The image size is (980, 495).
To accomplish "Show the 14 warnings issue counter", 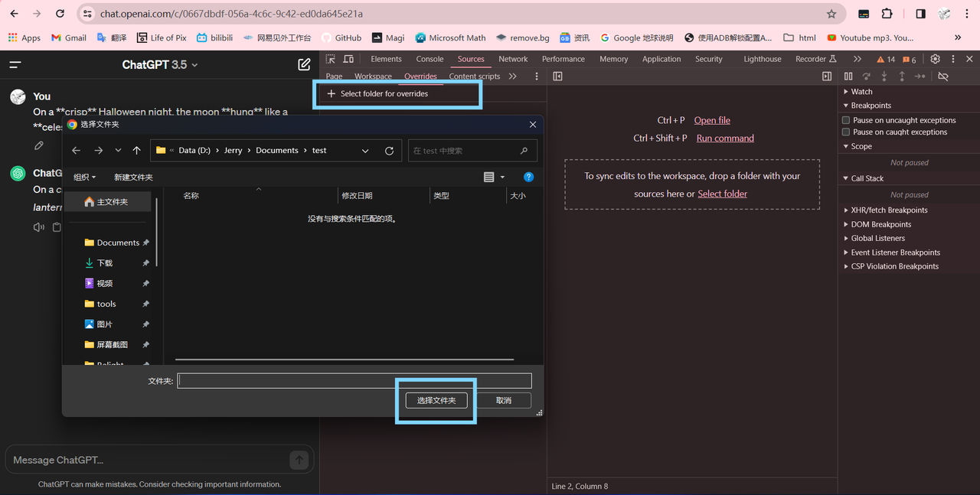I will [x=886, y=59].
